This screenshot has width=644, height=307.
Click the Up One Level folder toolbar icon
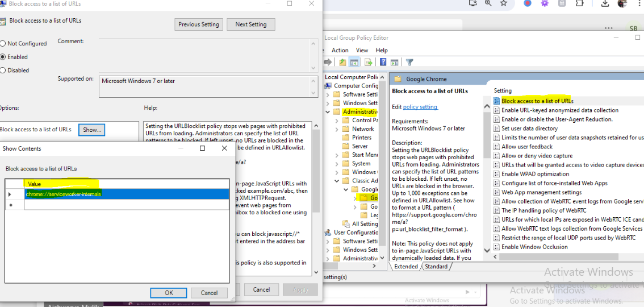[342, 62]
